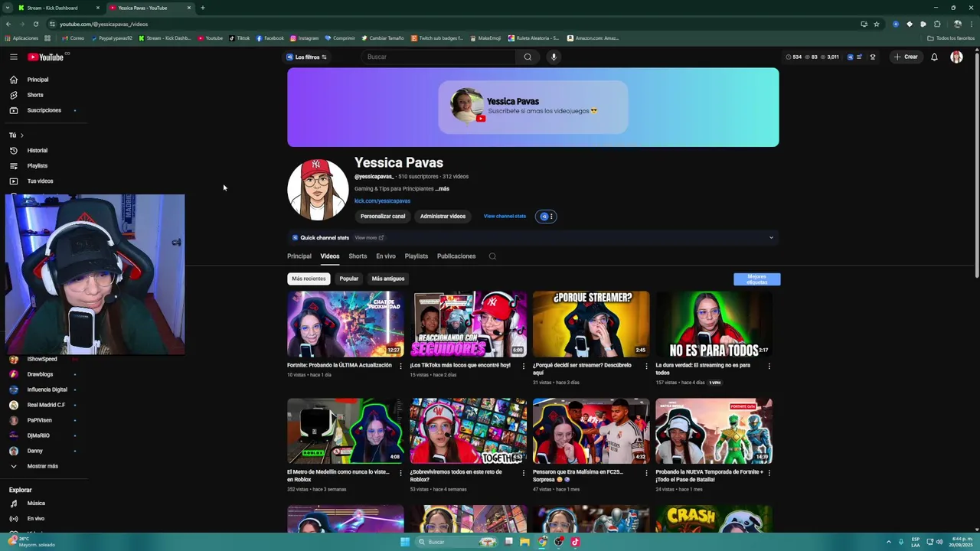980x551 pixels.
Task: Expand channel description with ...más
Action: (442, 189)
